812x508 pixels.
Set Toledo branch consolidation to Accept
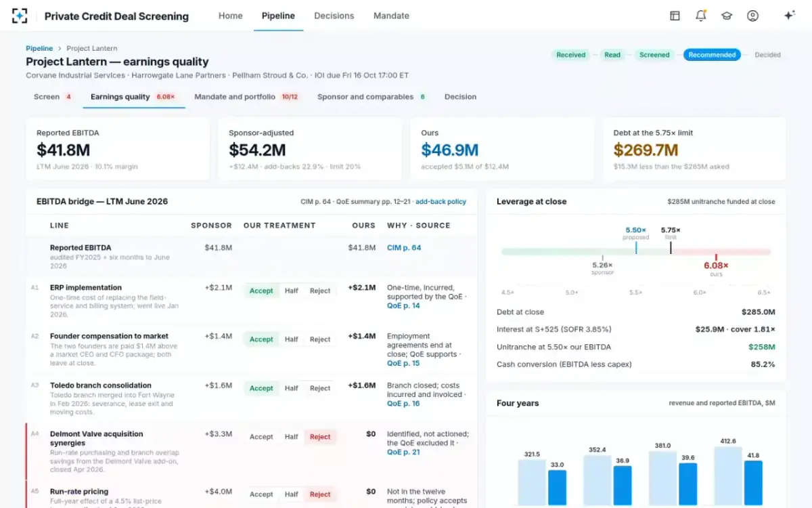261,388
